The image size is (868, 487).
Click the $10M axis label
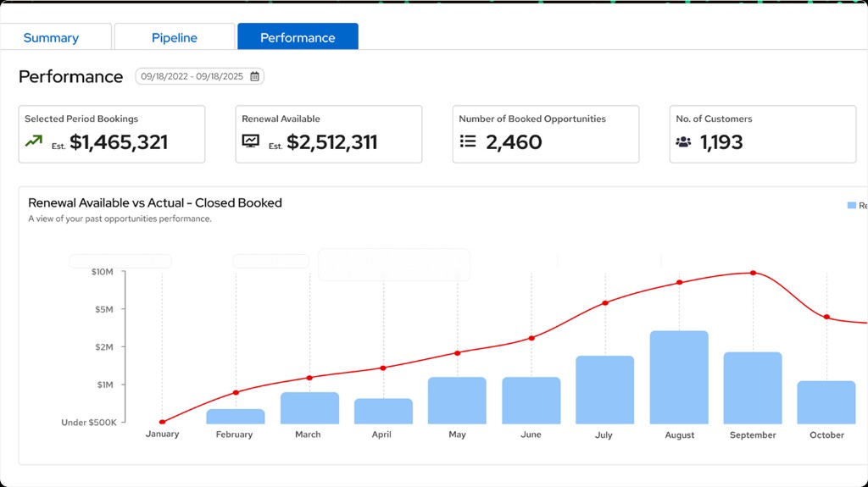pyautogui.click(x=102, y=272)
